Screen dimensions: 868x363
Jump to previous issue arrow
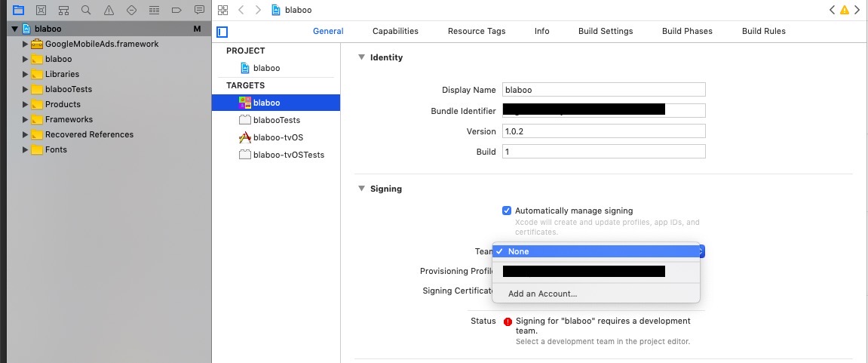[832, 10]
